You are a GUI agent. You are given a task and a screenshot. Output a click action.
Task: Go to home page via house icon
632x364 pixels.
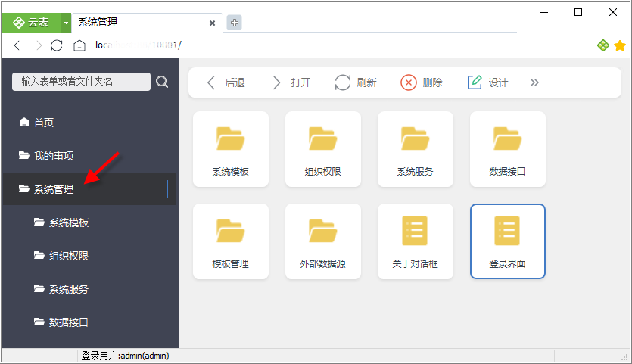(79, 45)
